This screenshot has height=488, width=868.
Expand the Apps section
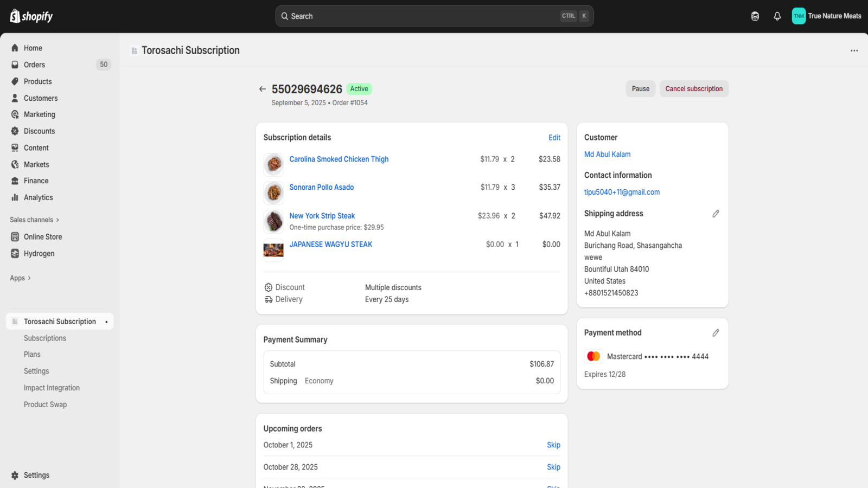pos(20,278)
